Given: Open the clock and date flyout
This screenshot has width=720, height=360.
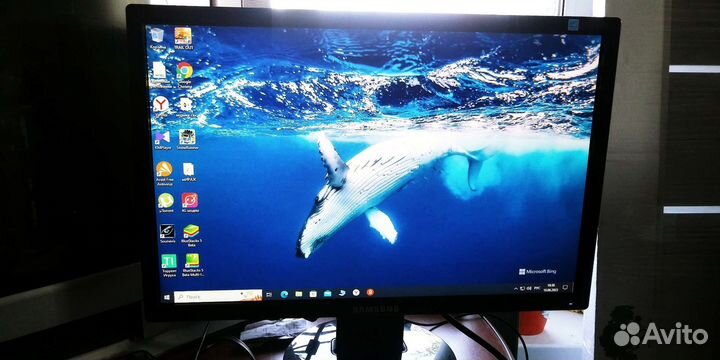Looking at the screenshot, I should (x=551, y=287).
